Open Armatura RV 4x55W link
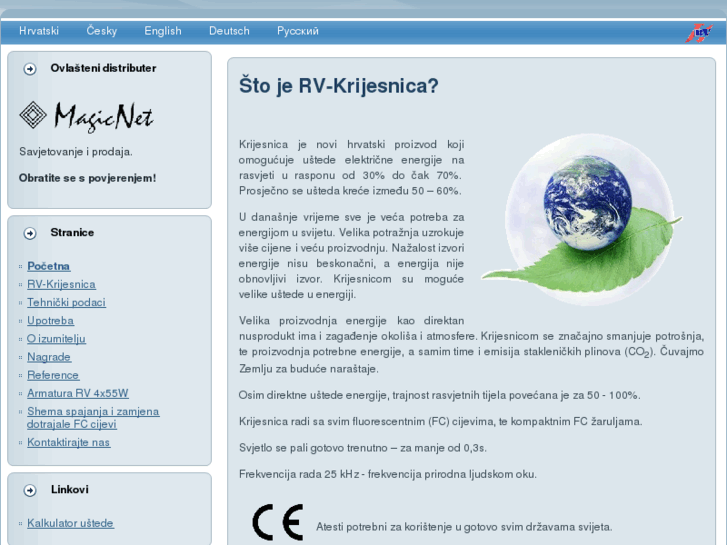 tap(78, 393)
